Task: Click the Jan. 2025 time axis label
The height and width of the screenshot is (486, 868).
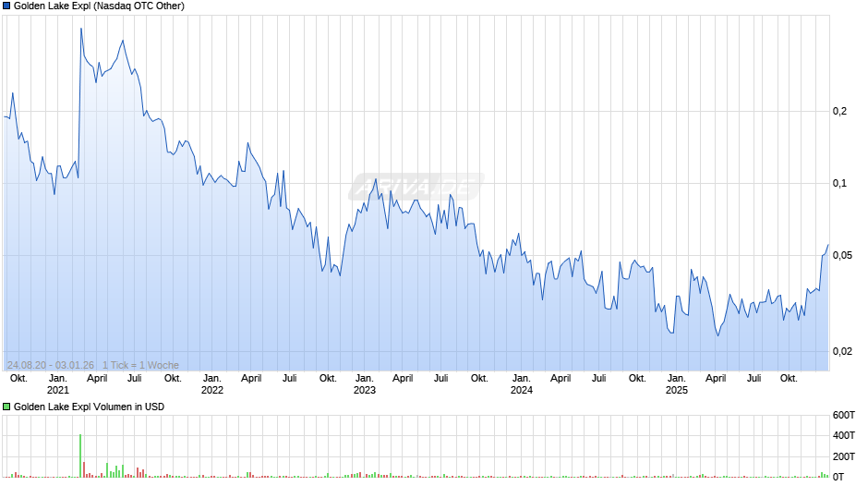Action: click(677, 384)
